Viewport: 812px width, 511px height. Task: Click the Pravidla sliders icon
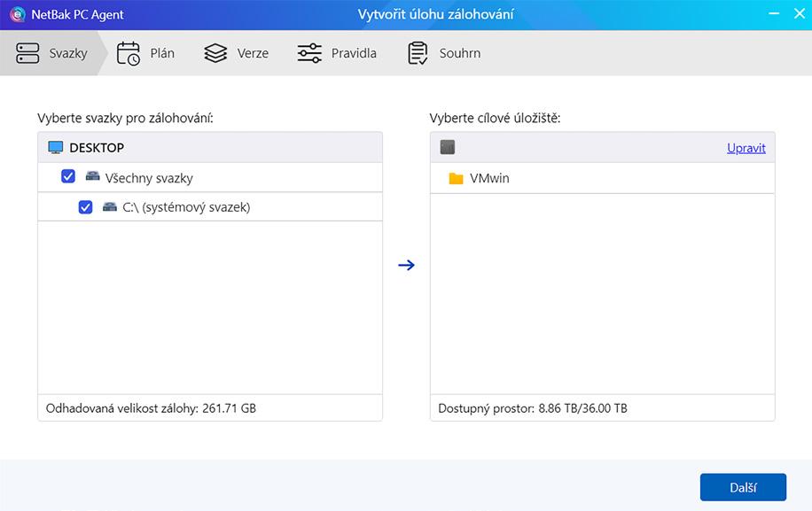309,53
